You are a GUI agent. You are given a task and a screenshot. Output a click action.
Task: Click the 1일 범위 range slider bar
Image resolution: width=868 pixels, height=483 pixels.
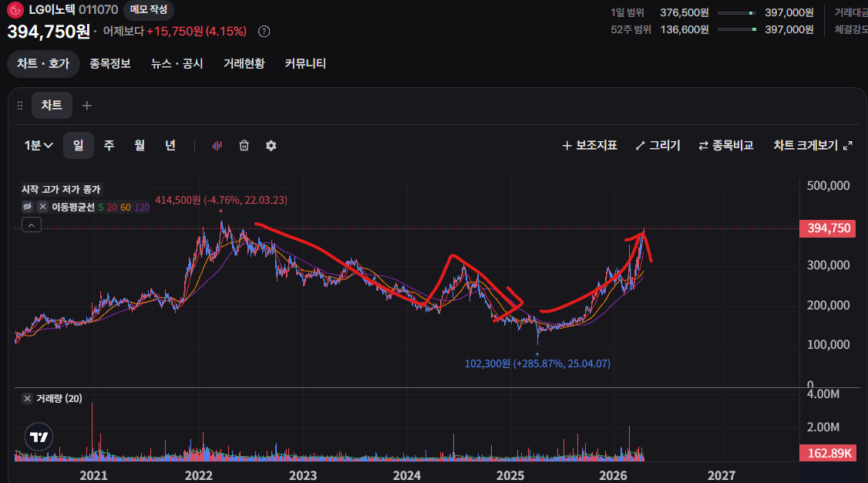(x=736, y=13)
